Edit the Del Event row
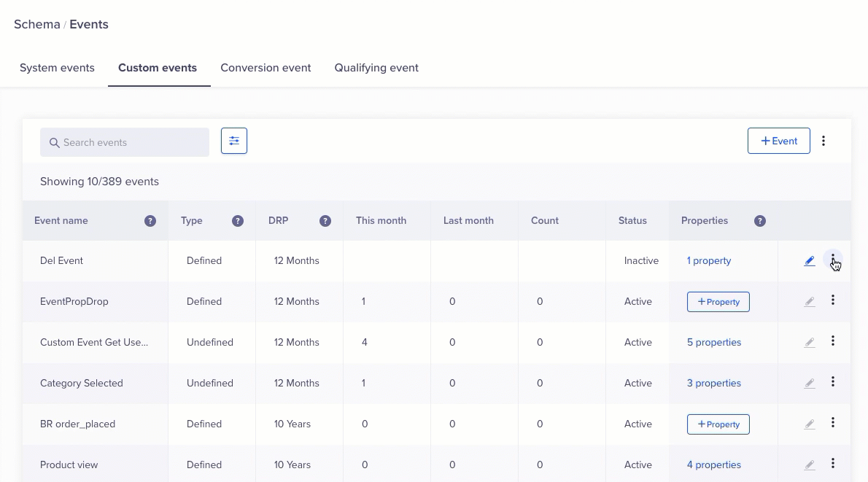Screen dimensions: 868x482 pyautogui.click(x=810, y=260)
